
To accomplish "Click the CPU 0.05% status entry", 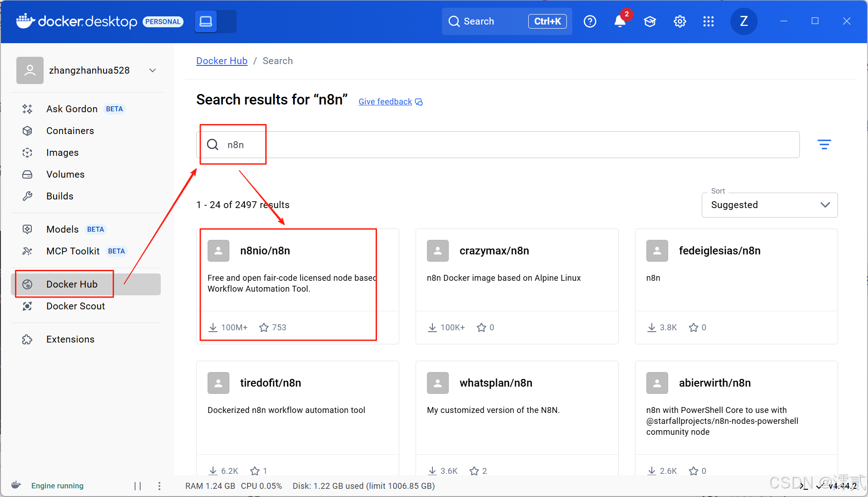I will pos(262,486).
